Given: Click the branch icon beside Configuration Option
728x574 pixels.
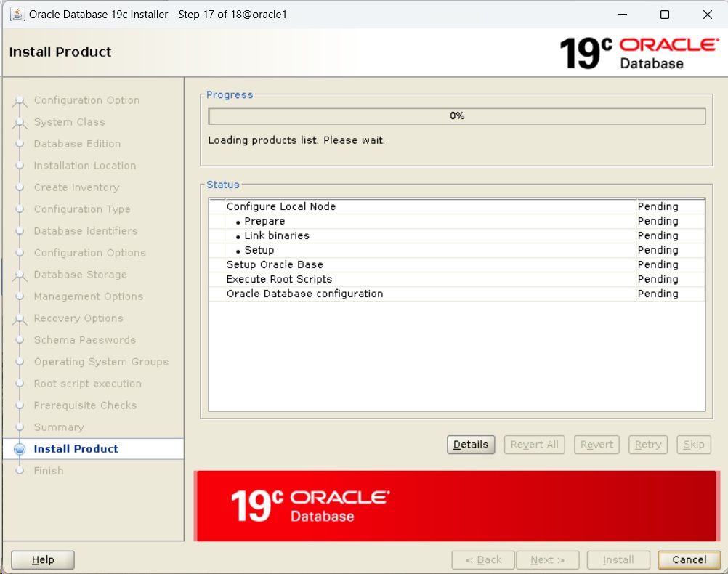Looking at the screenshot, I should point(20,100).
